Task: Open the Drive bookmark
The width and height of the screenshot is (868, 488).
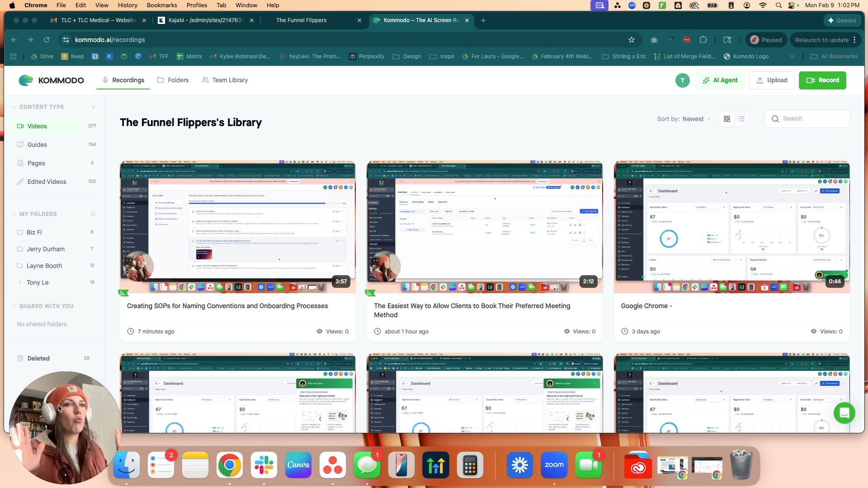Action: click(42, 56)
